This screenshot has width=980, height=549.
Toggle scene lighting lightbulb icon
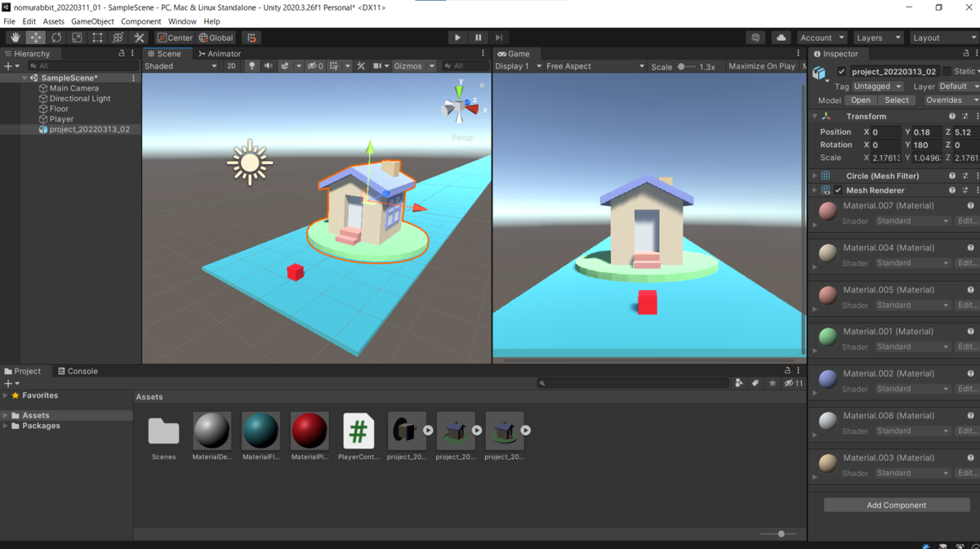(x=252, y=66)
